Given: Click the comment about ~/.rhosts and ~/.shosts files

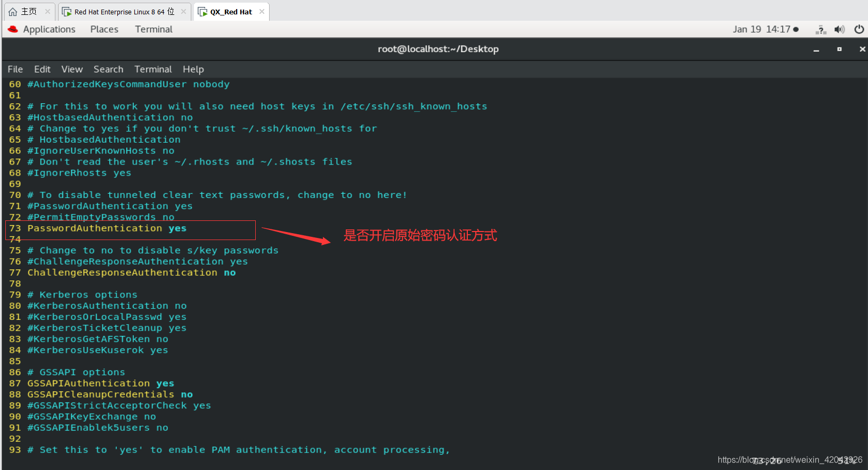Looking at the screenshot, I should point(190,162).
